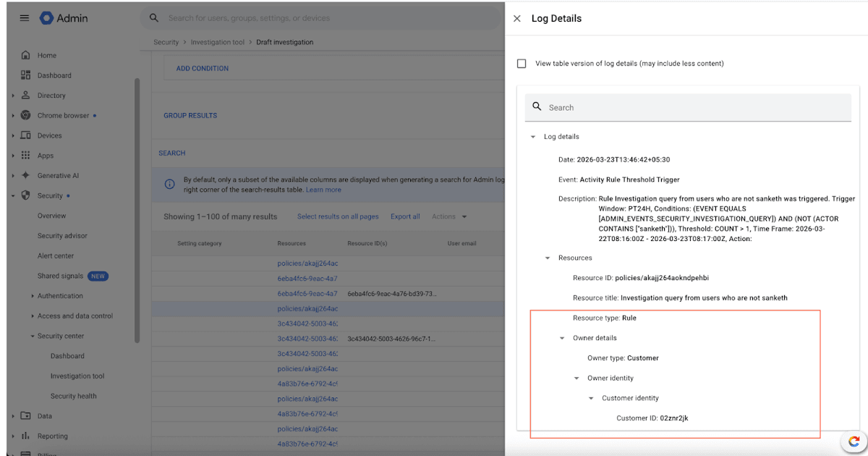868x456 pixels.
Task: Open Investigation tool in sidebar
Action: [x=77, y=376]
